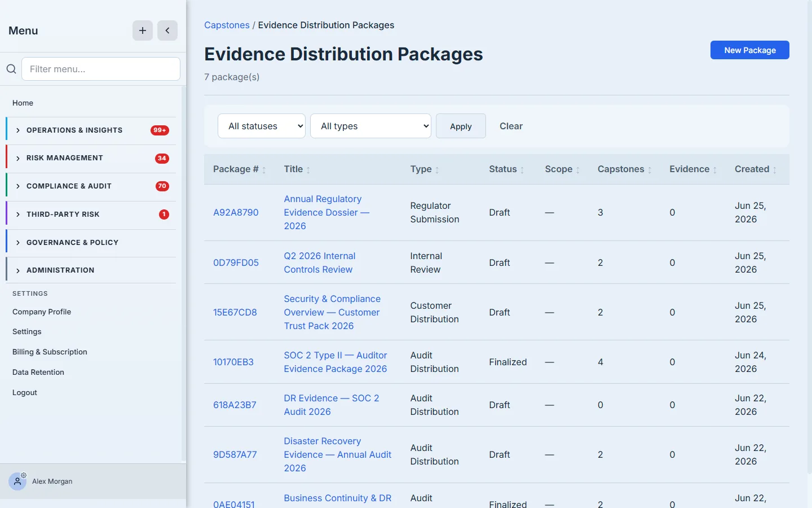Open the Settings menu item
The image size is (812, 508).
point(27,331)
